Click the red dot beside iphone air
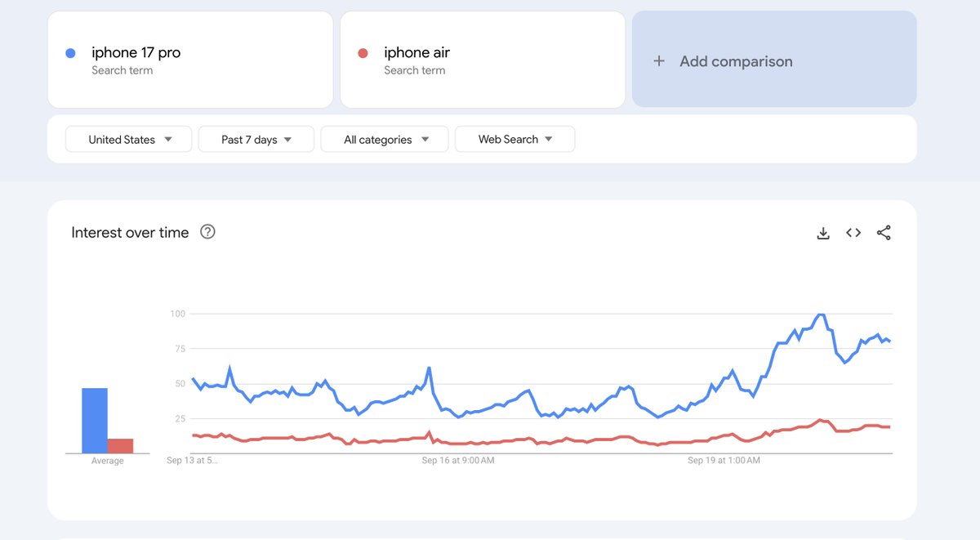Image resolution: width=980 pixels, height=540 pixels. tap(363, 53)
